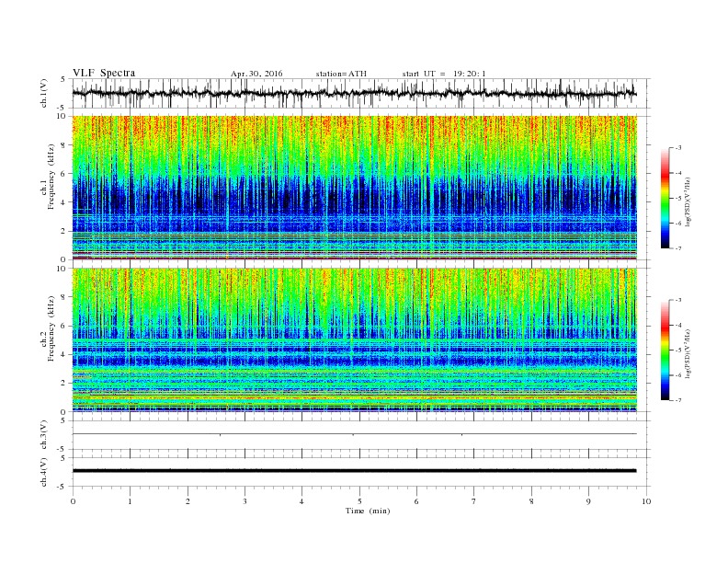Viewport: 728px width, 563px height.
Task: Click the ch.1 frequency tick label "6"
Action: pyautogui.click(x=64, y=174)
